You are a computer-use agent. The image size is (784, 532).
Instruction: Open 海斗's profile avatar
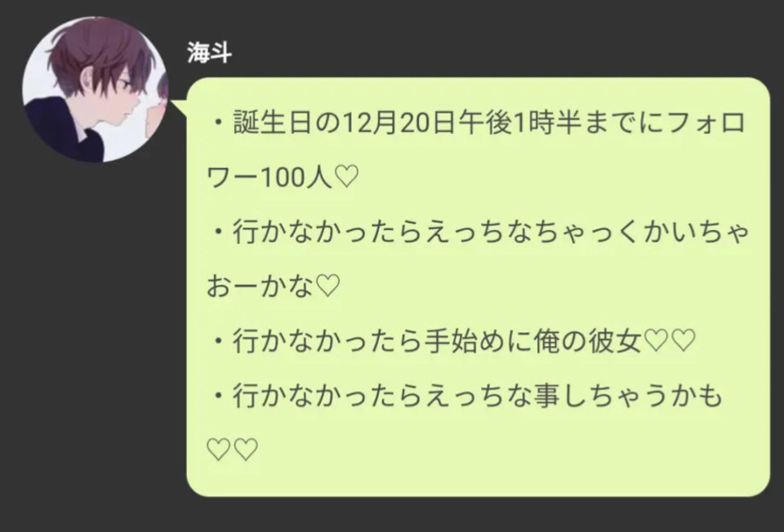96,89
